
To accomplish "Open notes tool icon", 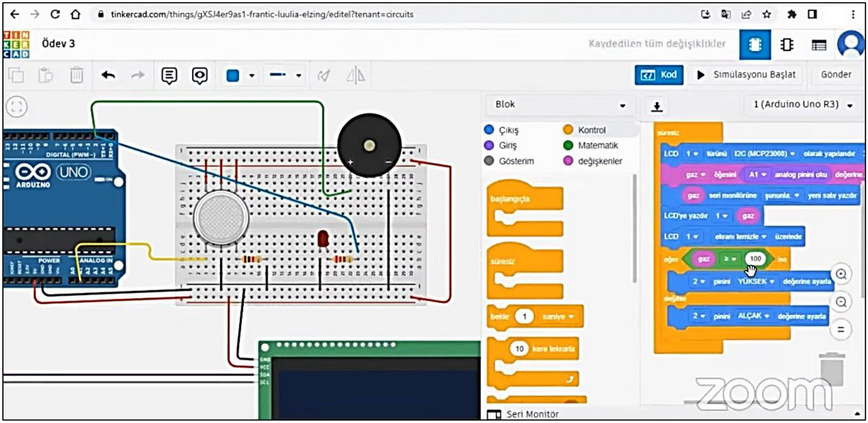I will (169, 76).
